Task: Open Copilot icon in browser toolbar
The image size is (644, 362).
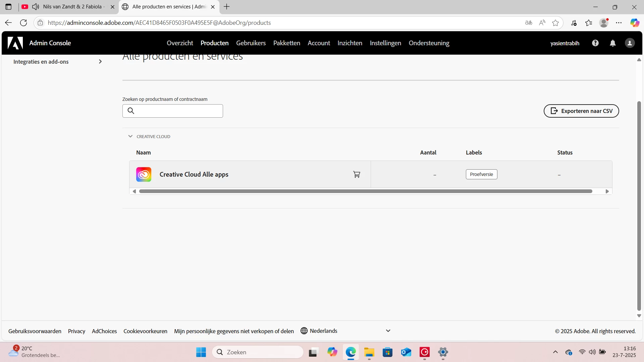Action: tap(635, 23)
